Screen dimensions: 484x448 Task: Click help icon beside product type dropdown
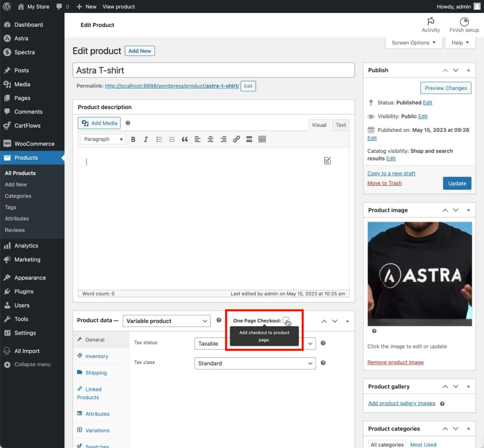(x=219, y=320)
